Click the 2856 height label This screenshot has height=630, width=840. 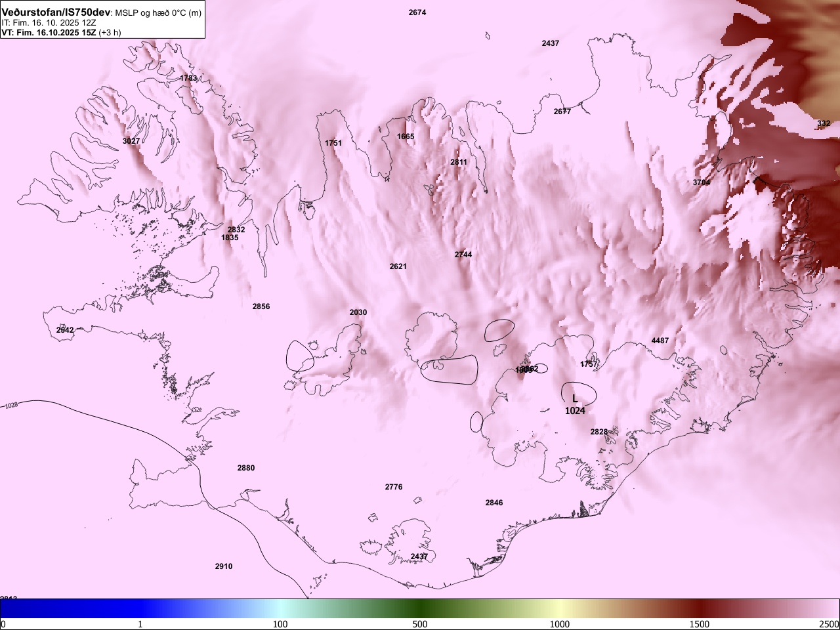pyautogui.click(x=261, y=306)
